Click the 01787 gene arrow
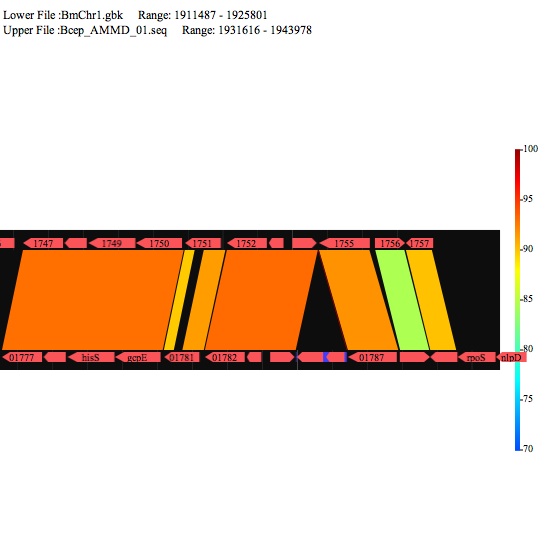550x550 pixels. tap(372, 357)
